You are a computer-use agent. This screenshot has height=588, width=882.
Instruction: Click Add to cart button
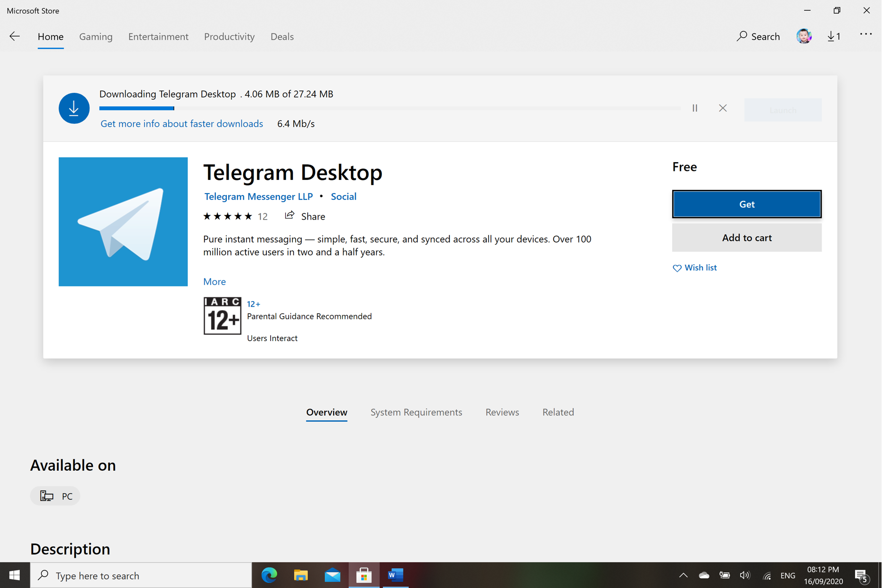747,238
